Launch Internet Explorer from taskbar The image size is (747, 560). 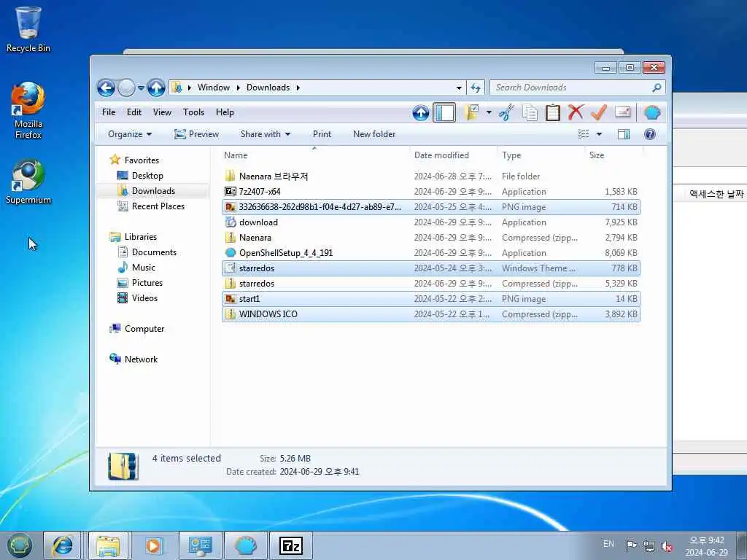point(63,545)
